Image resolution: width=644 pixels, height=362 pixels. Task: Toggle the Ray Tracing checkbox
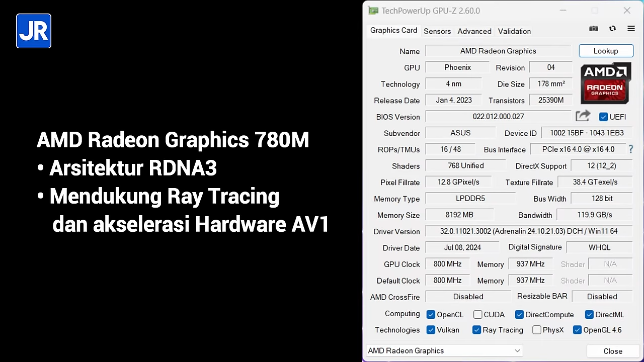point(476,330)
